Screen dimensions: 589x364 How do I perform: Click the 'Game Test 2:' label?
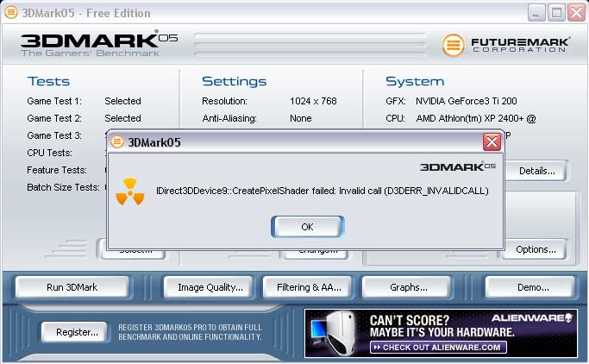point(54,118)
